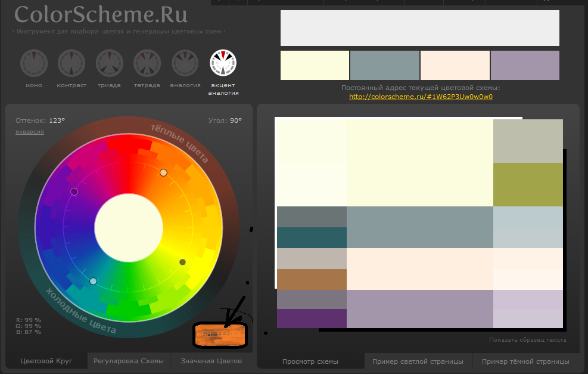Select the моно scheme icon
This screenshot has width=588, height=374.
coord(34,63)
